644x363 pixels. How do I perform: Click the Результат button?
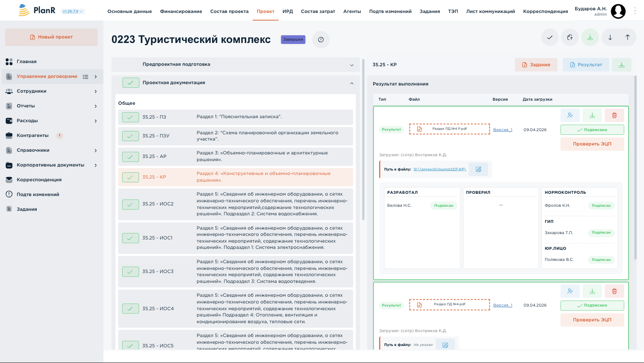click(x=586, y=65)
